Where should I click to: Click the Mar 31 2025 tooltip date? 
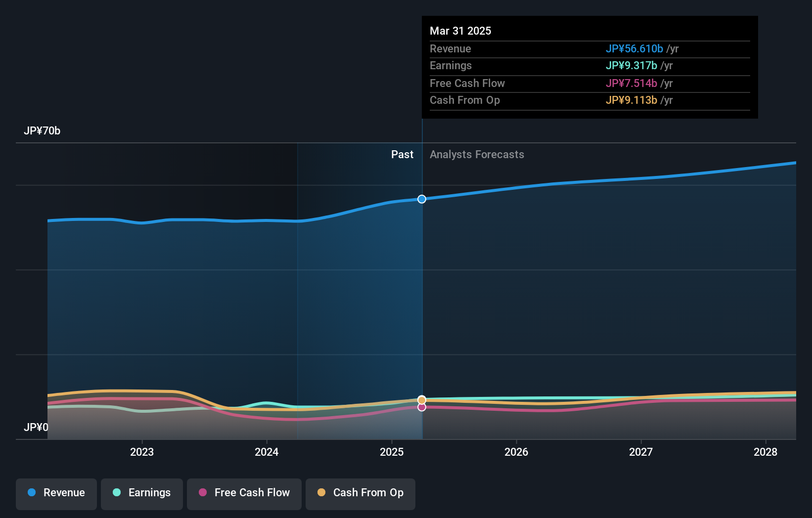coord(460,31)
